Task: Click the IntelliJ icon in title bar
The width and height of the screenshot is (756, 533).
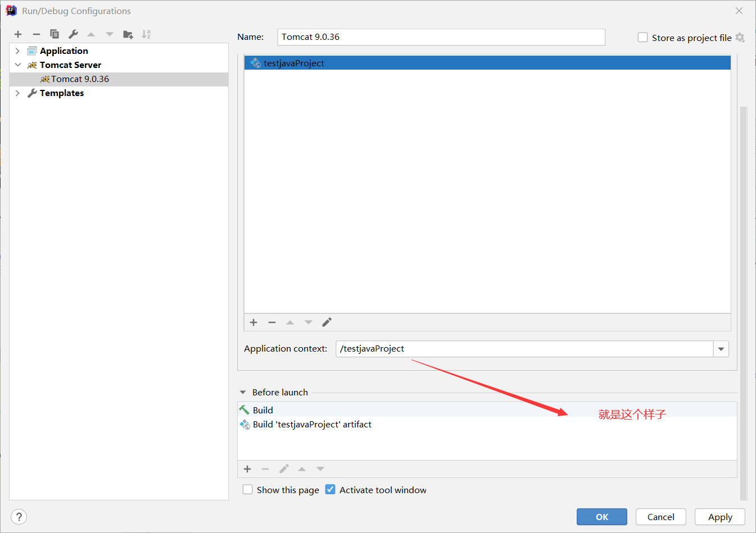Action: [x=11, y=11]
